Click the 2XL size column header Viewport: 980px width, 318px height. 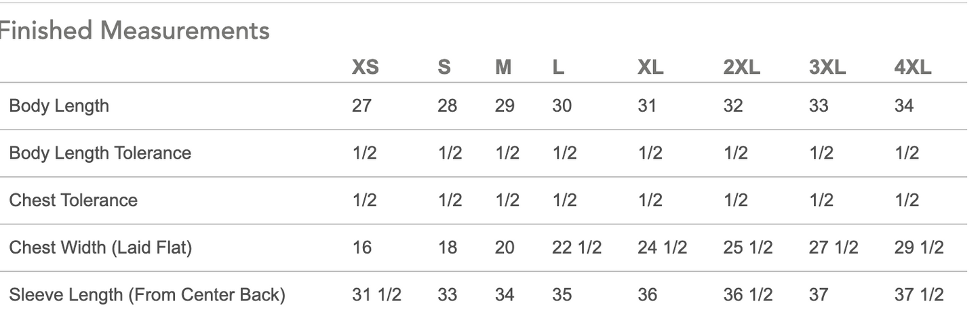click(x=741, y=68)
